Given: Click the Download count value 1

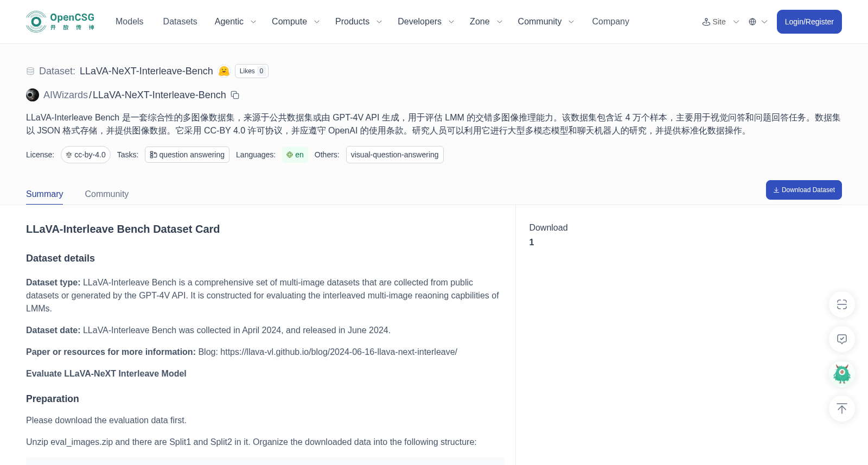Looking at the screenshot, I should point(532,243).
